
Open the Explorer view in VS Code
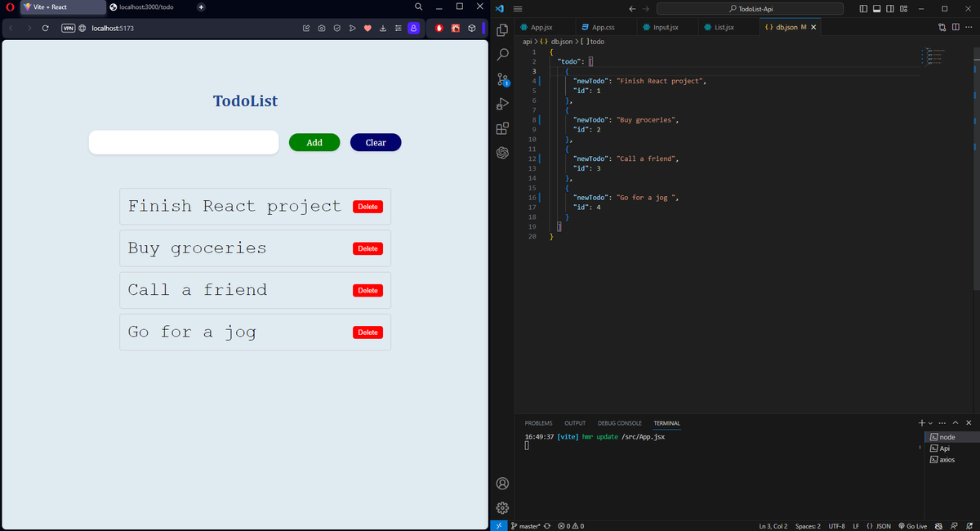click(x=502, y=29)
